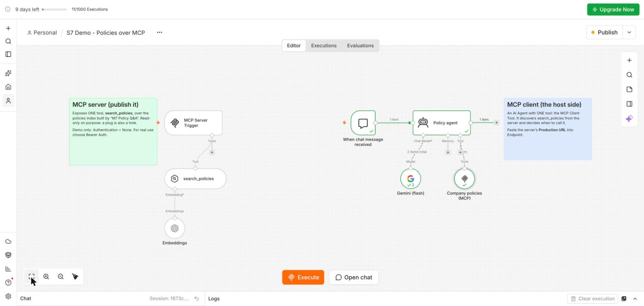
Task: Click the workflow name S7 Demo title
Action: [106, 32]
